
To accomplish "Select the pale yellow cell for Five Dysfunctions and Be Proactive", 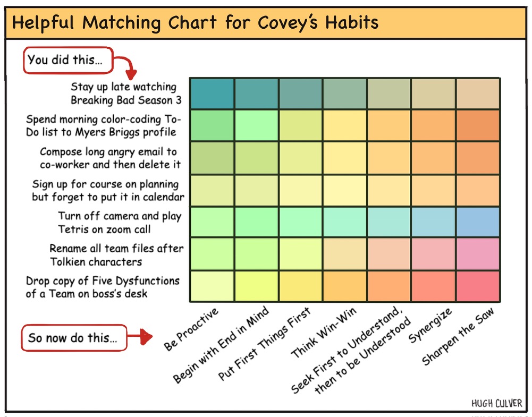I will 212,286.
